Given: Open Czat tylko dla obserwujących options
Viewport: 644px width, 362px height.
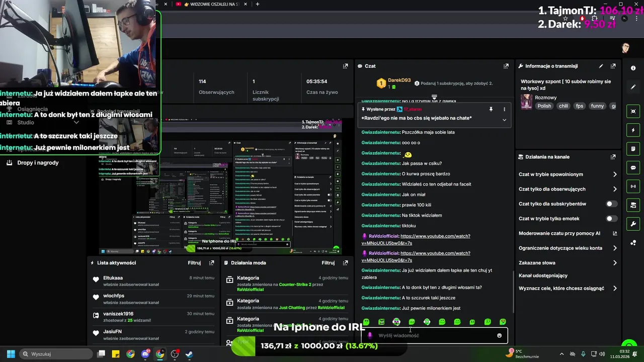Looking at the screenshot, I should click(x=568, y=189).
